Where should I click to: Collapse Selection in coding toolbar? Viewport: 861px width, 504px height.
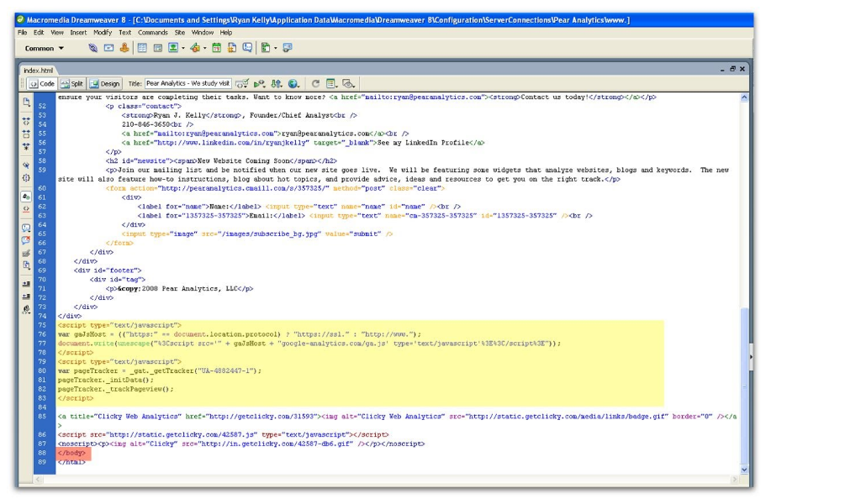tap(26, 134)
